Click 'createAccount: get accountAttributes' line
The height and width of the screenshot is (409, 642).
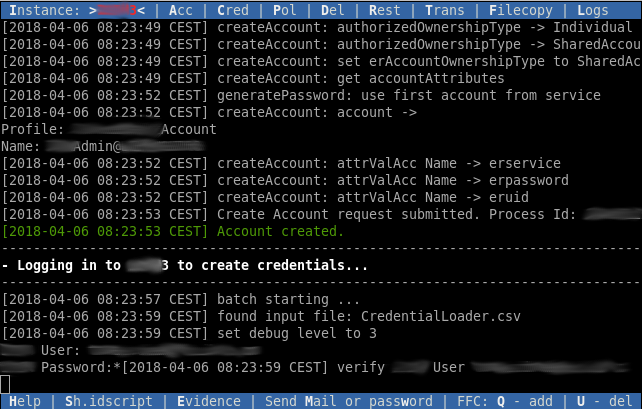(253, 78)
